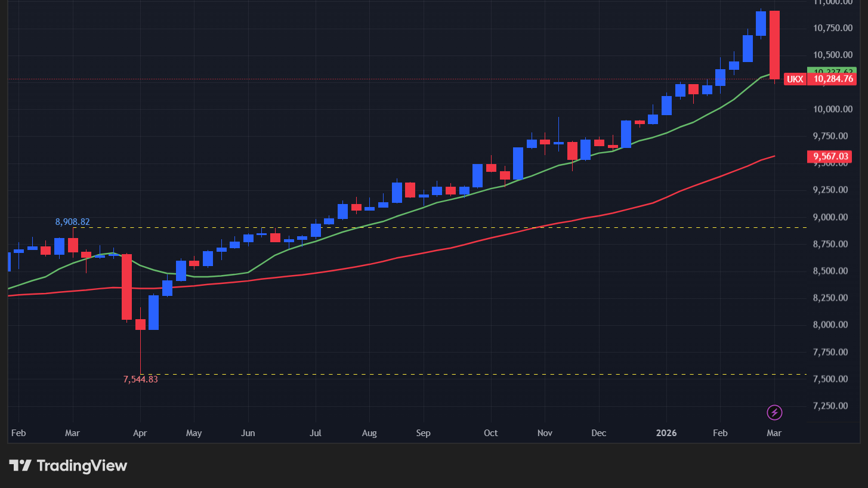The width and height of the screenshot is (868, 488).
Task: Click the 8,908.82 high price marker
Action: [x=72, y=222]
